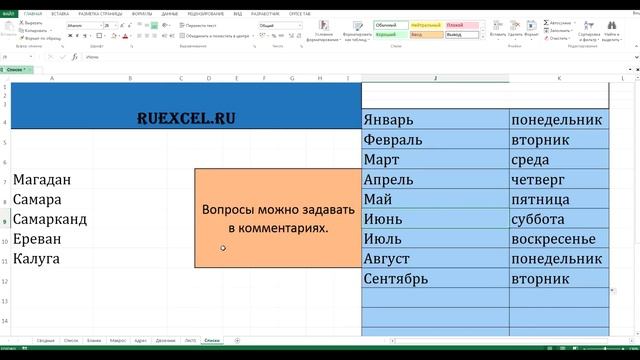Click Объединить и поместить в центре button
The image size is (640, 360).
point(214,36)
